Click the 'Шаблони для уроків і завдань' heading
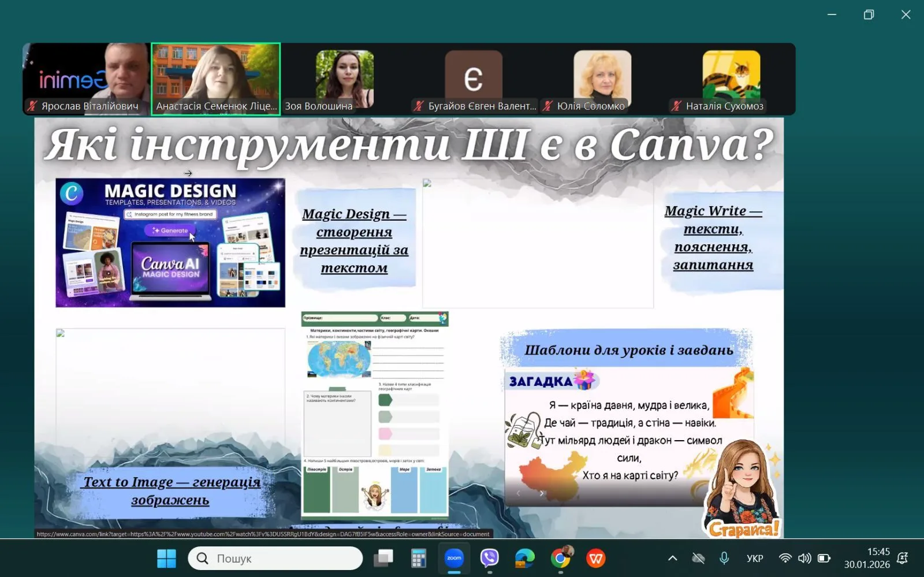Image resolution: width=924 pixels, height=577 pixels. click(x=629, y=350)
